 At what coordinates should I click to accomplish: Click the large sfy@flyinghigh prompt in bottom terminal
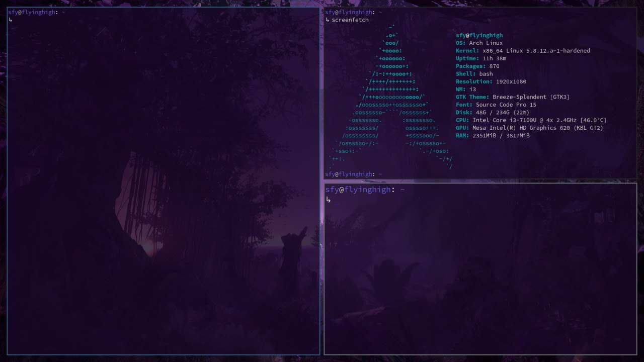(x=358, y=190)
